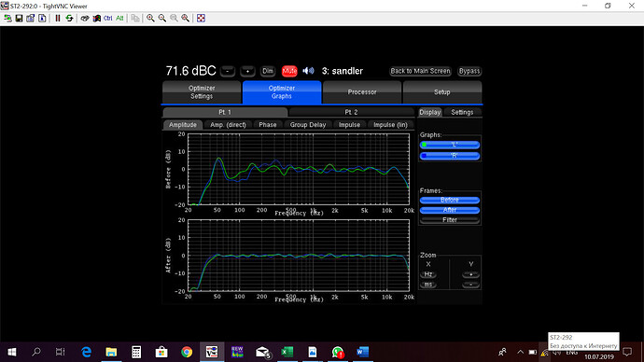
Task: Select the Impulse (lin) graph tab
Action: 390,125
